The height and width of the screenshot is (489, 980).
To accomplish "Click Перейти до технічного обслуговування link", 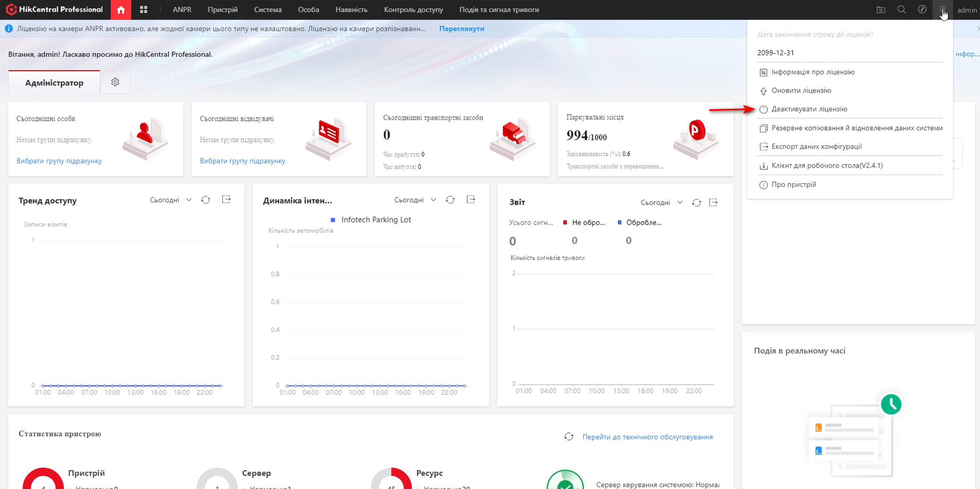I will (x=647, y=437).
